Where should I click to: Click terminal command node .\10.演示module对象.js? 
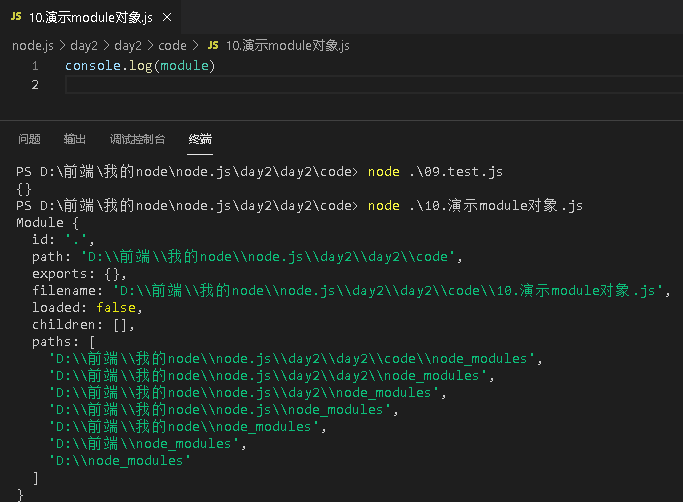[x=475, y=206]
